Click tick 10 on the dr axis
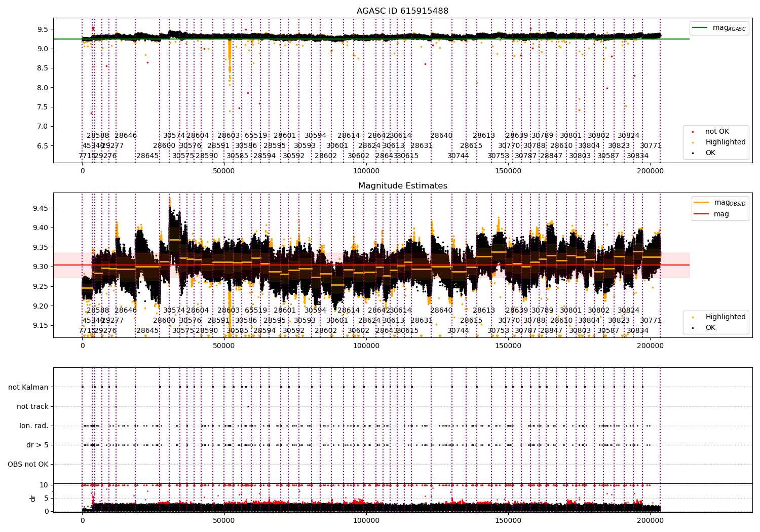The height and width of the screenshot is (532, 760). coord(45,485)
